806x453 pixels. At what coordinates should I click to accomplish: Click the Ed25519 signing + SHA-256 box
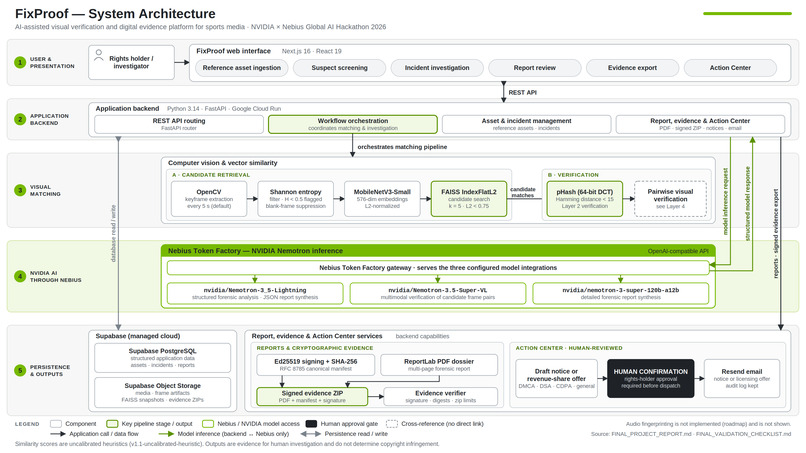(316, 365)
